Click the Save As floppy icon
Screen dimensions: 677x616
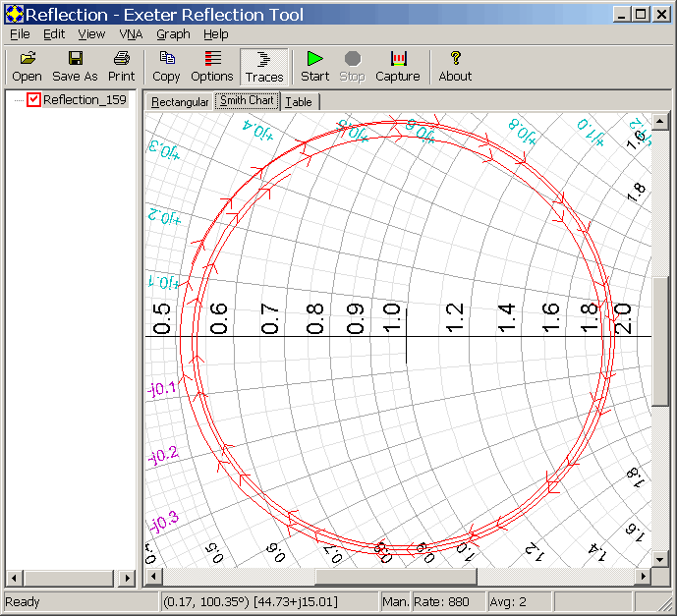(x=75, y=58)
